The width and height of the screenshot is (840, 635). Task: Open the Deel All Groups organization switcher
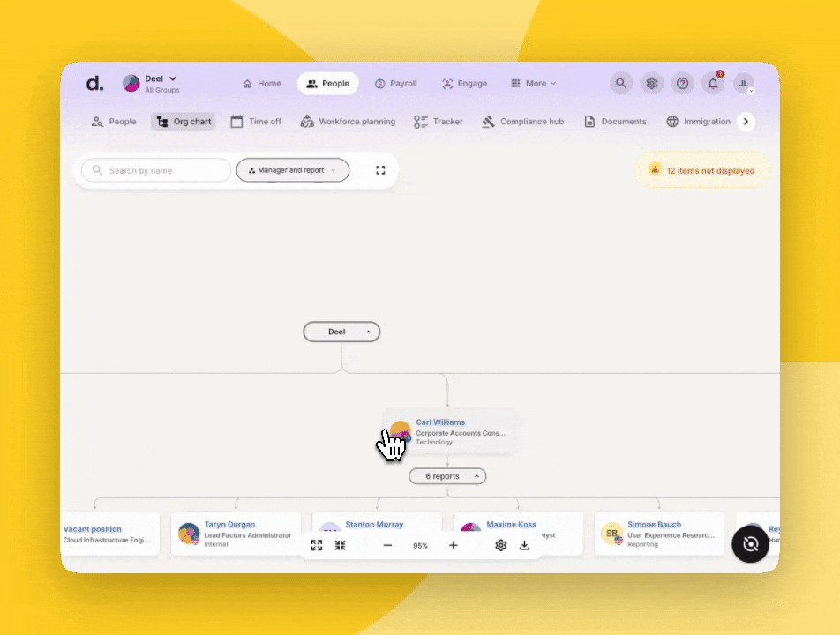click(151, 84)
